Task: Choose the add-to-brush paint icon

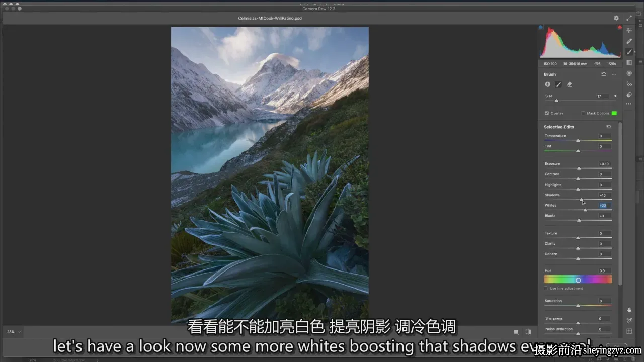Action: [558, 84]
